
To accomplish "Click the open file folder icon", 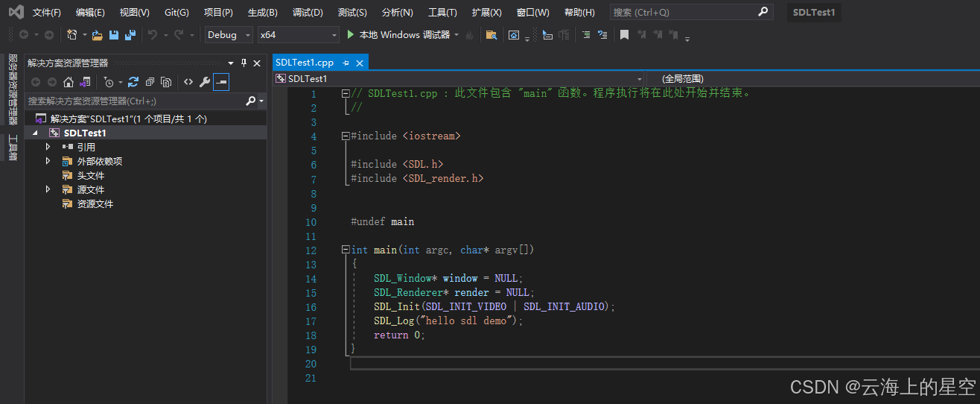I will pos(98,34).
